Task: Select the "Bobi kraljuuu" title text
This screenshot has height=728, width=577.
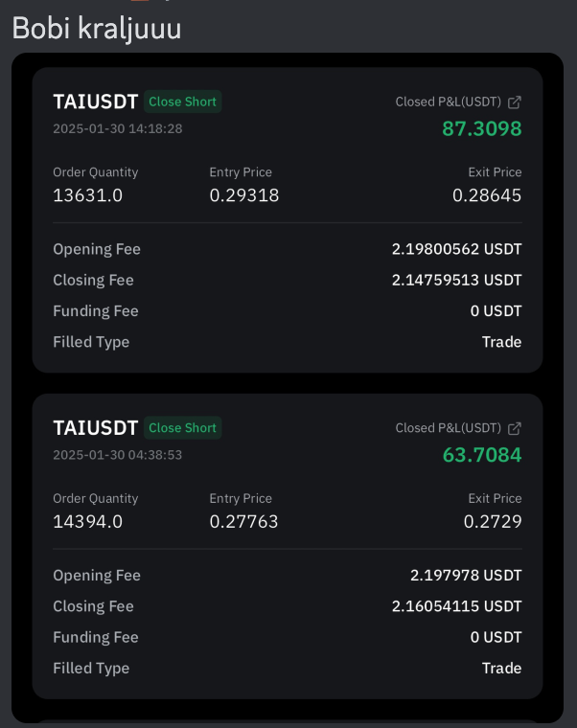Action: click(97, 28)
